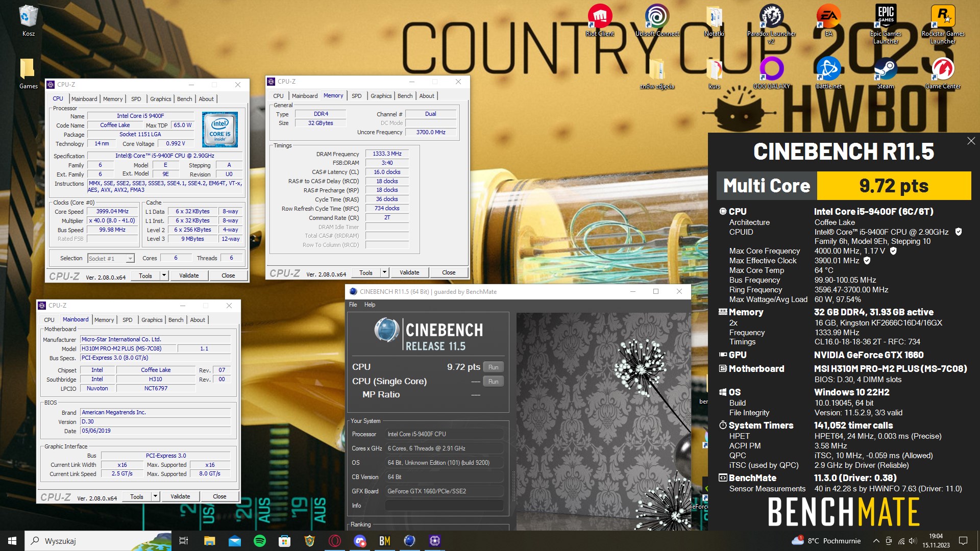Run the CPU Single Core test
This screenshot has width=980, height=551.
493,382
